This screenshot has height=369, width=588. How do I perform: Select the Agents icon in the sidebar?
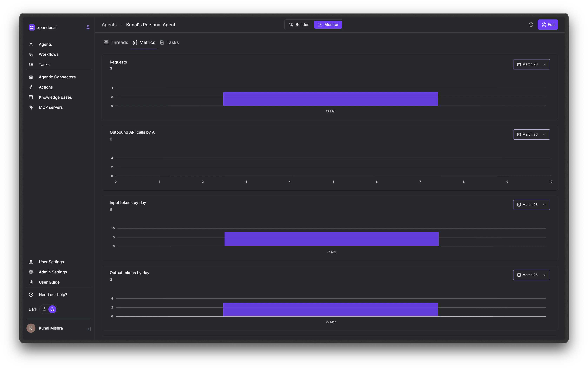coord(31,44)
